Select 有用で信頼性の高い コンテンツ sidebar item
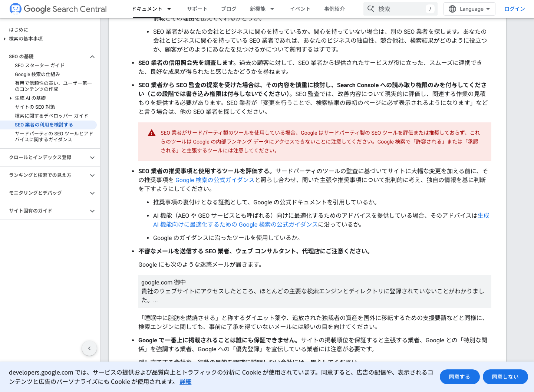The height and width of the screenshot is (392, 534). point(53,86)
